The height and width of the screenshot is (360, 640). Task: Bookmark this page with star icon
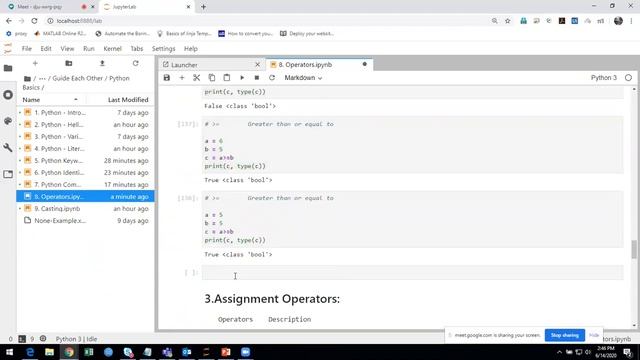(507, 21)
